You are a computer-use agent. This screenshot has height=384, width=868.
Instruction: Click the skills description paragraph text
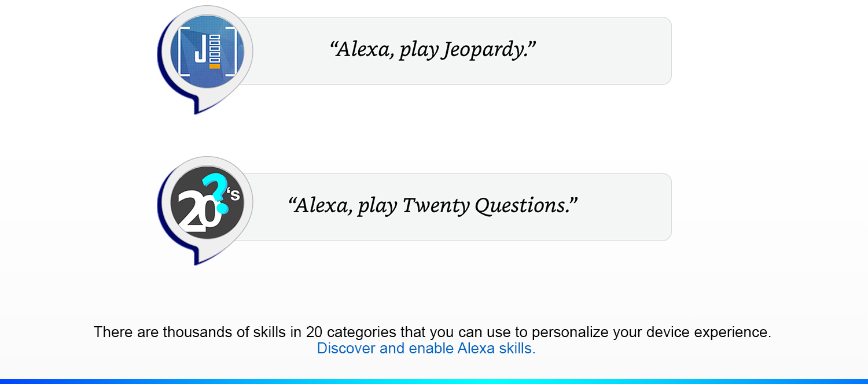point(433,332)
